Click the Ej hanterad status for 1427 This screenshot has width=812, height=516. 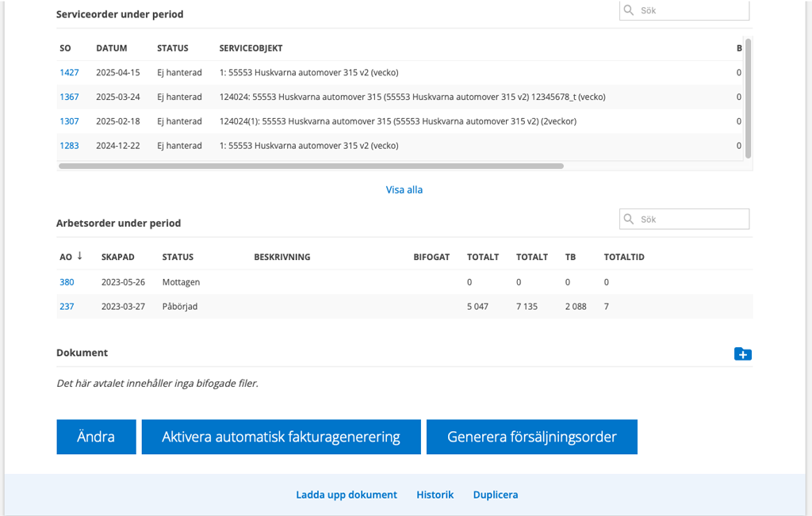(180, 72)
